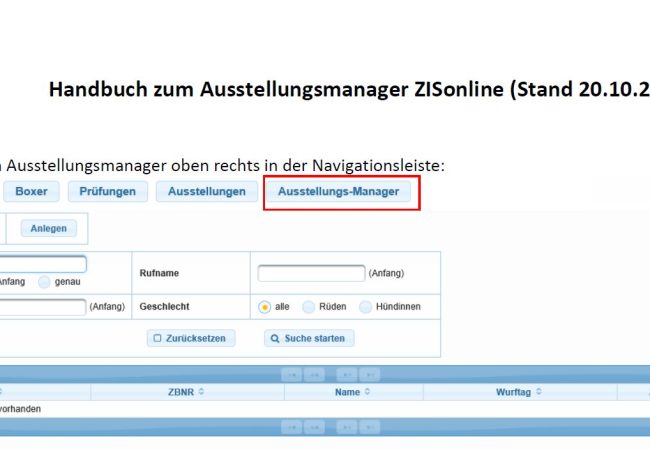650x450 pixels.
Task: Select the 'genau' radio button
Action: [44, 282]
